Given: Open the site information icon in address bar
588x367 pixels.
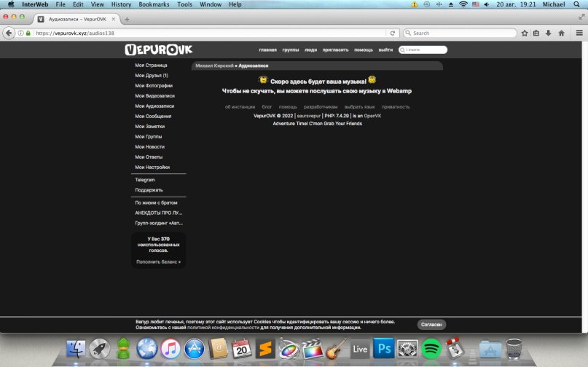Looking at the screenshot, I should pyautogui.click(x=21, y=33).
